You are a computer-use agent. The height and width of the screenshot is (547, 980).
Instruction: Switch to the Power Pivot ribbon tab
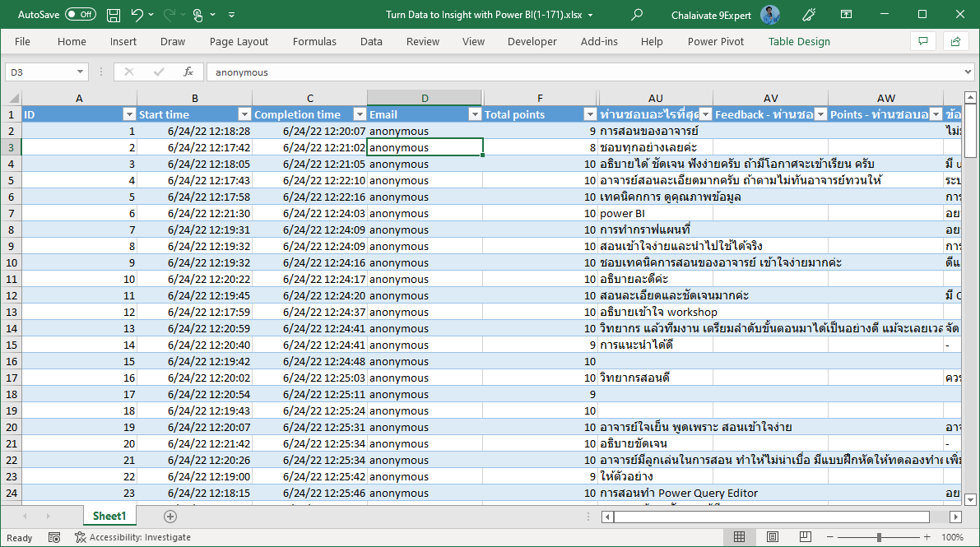click(715, 41)
